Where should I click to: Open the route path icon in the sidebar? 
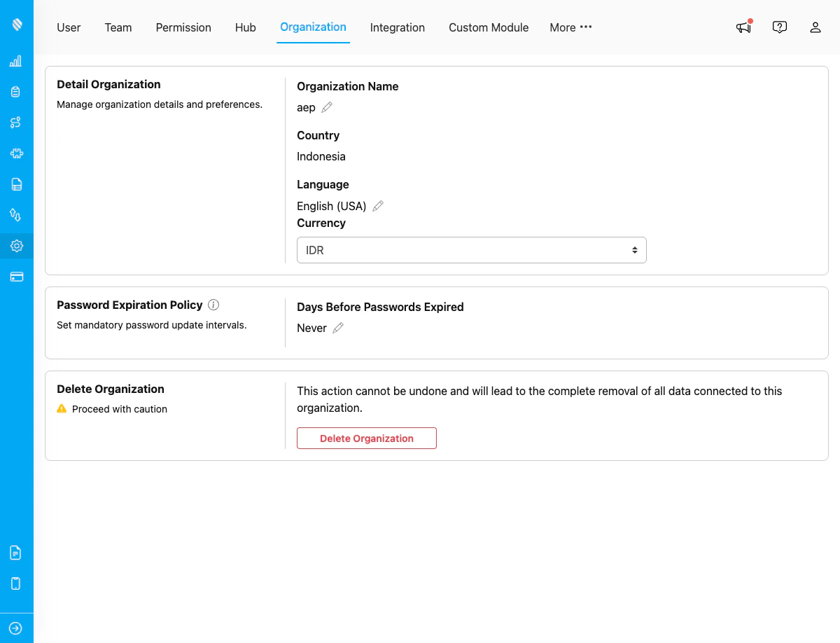click(x=16, y=123)
